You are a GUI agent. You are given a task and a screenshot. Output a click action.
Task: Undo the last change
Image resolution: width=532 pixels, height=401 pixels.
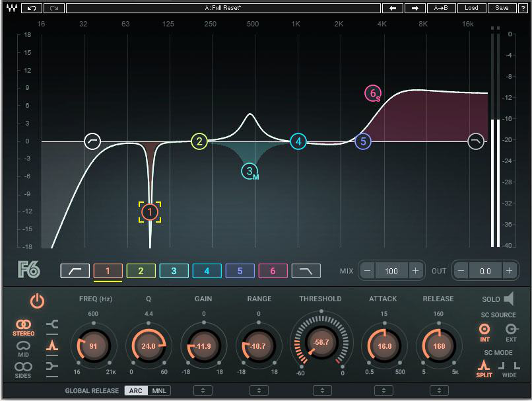coord(32,8)
